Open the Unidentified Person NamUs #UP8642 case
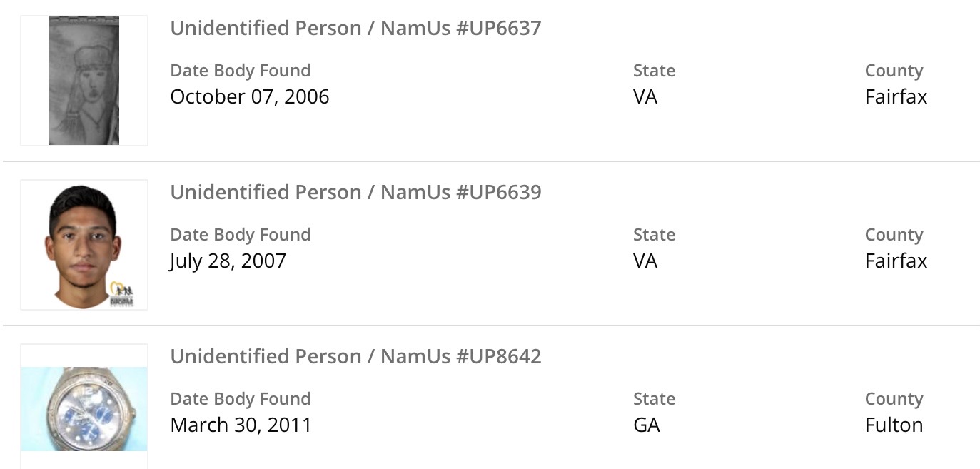 point(355,357)
